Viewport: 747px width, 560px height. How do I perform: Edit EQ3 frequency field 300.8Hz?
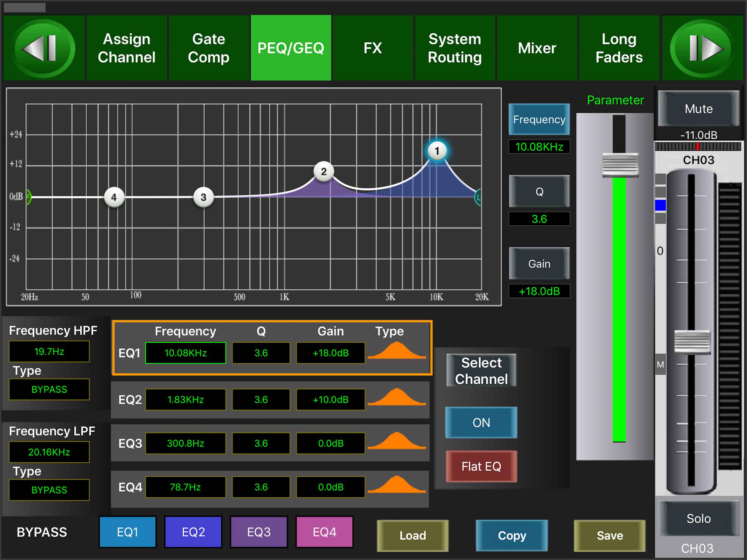185,443
